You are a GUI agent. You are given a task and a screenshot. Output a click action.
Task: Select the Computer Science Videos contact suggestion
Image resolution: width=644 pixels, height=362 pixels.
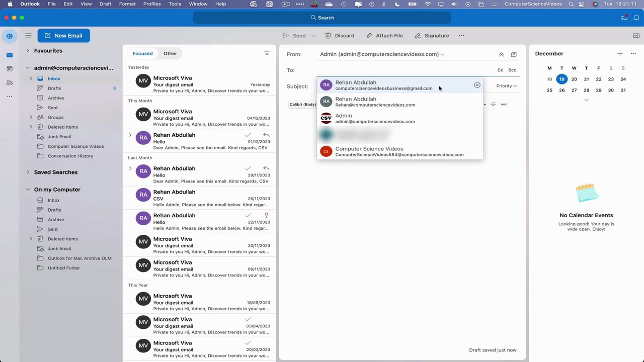pyautogui.click(x=400, y=151)
